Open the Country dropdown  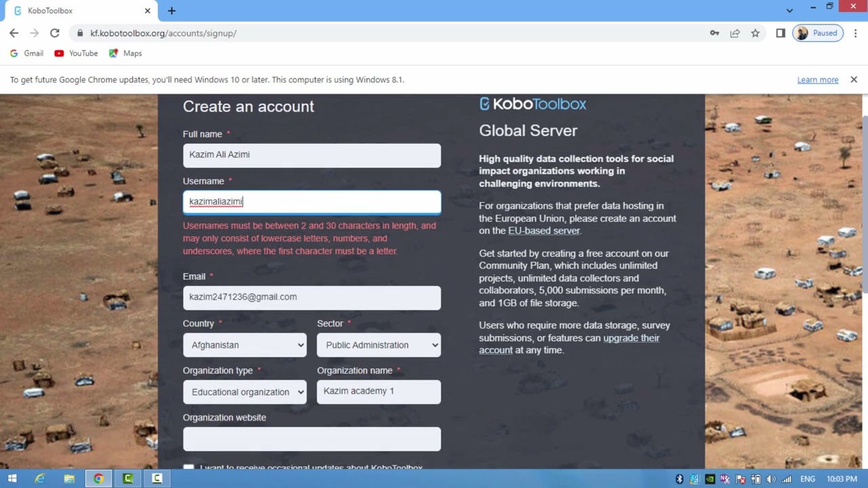tap(245, 345)
